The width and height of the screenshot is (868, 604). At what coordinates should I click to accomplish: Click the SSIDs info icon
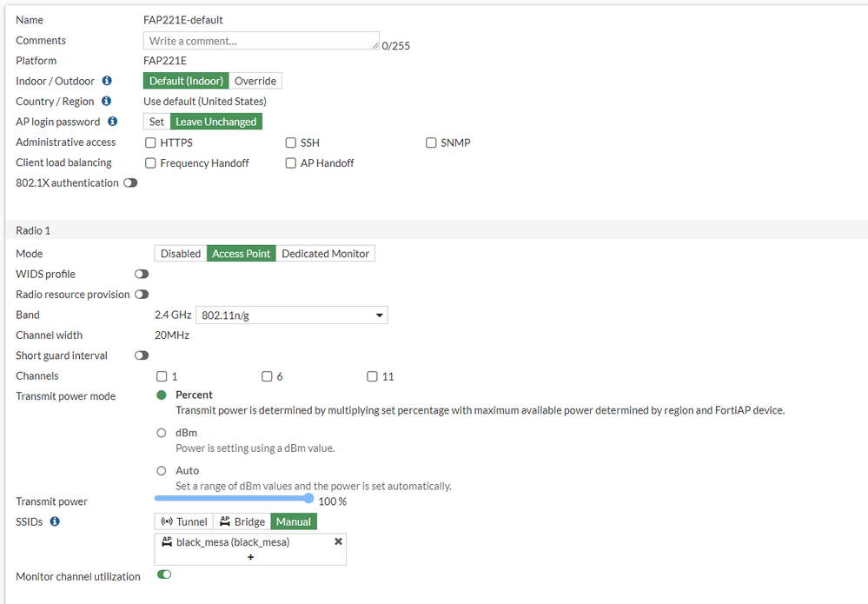point(55,521)
